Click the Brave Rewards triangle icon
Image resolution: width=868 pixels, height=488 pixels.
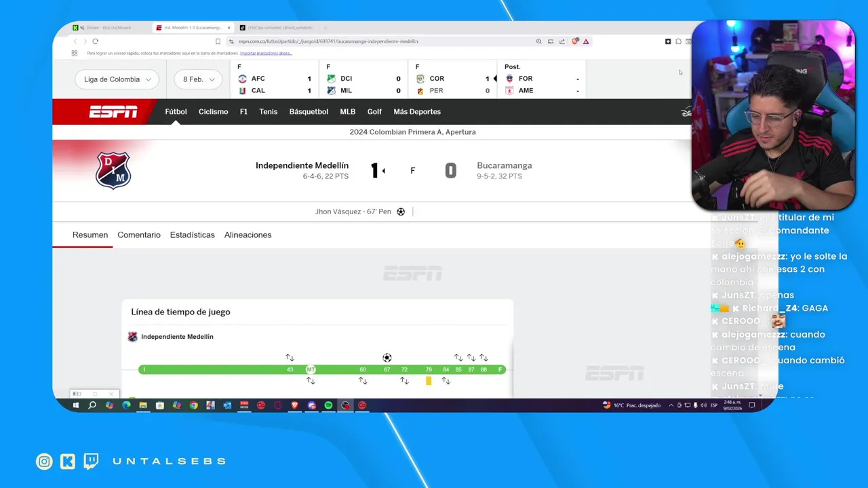(586, 41)
